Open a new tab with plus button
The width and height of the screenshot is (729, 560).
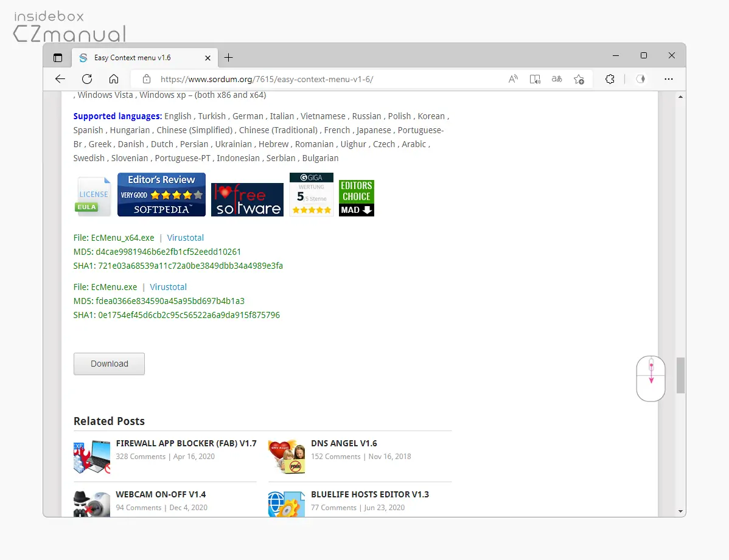click(x=228, y=58)
